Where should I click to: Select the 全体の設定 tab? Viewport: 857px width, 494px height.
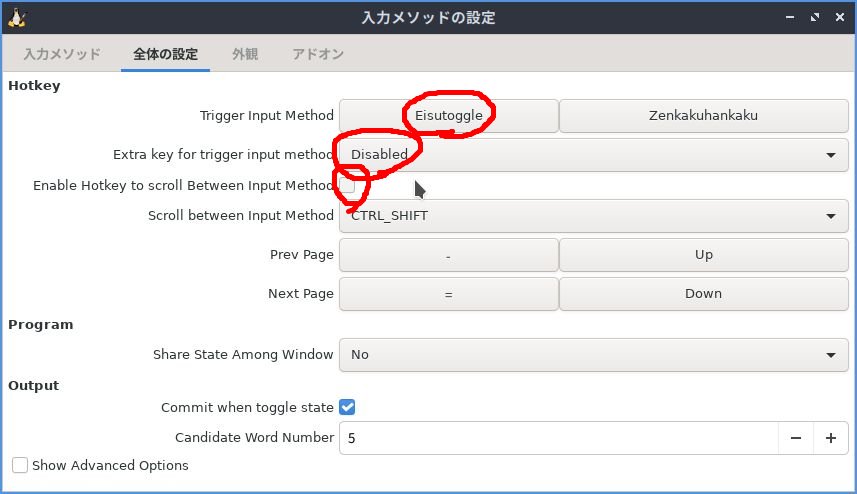point(165,54)
